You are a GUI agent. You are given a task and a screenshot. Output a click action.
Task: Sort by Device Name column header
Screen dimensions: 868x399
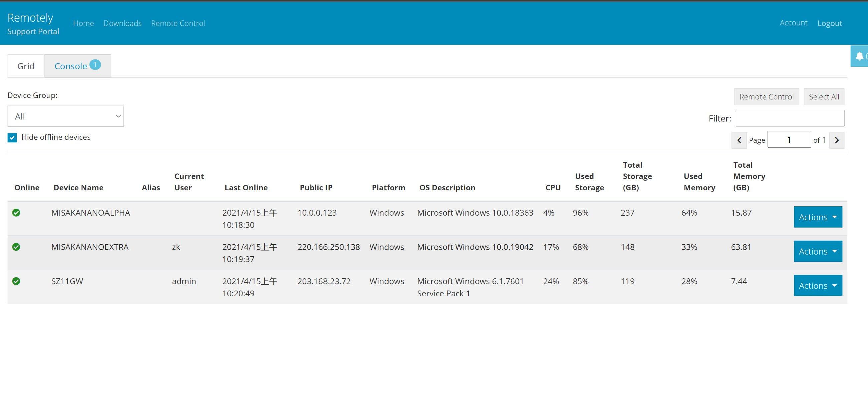tap(78, 187)
